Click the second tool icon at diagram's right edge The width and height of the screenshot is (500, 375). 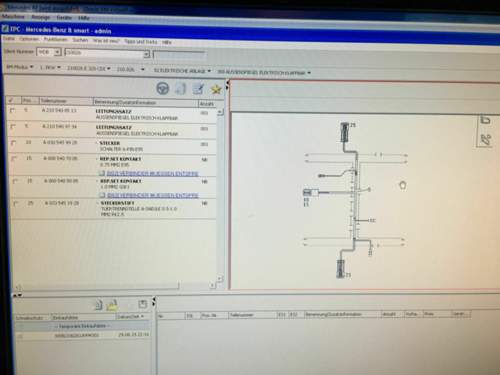(x=486, y=140)
